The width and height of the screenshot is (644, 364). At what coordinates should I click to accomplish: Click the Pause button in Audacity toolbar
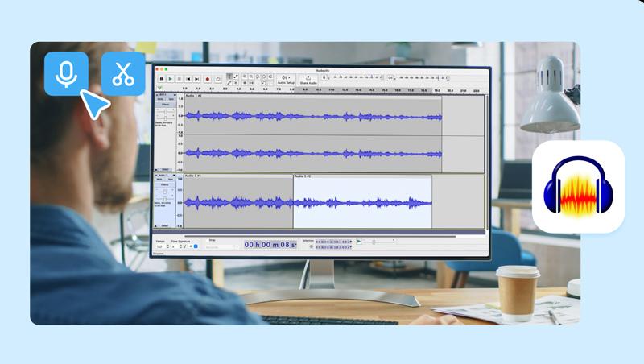[x=162, y=79]
